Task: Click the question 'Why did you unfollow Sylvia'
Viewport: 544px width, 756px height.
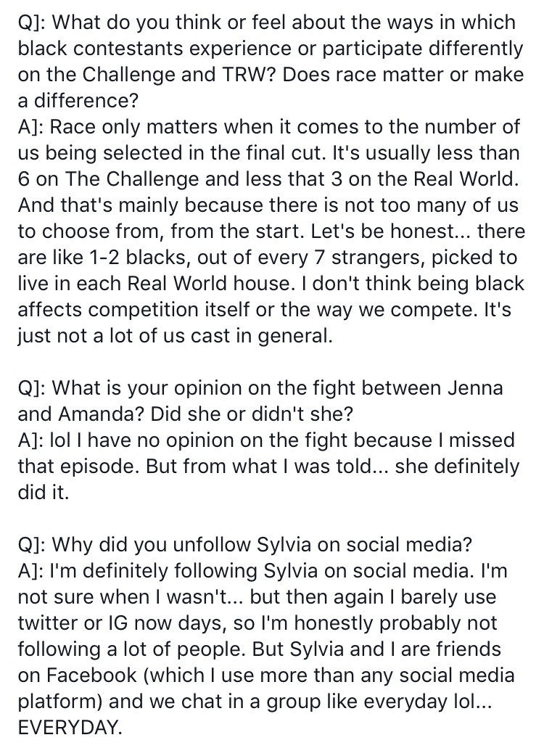Action: click(x=245, y=544)
